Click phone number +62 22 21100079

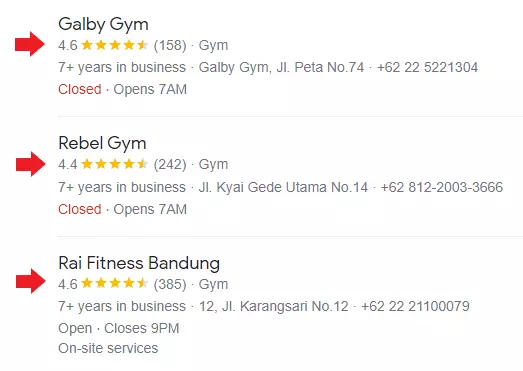pos(415,306)
